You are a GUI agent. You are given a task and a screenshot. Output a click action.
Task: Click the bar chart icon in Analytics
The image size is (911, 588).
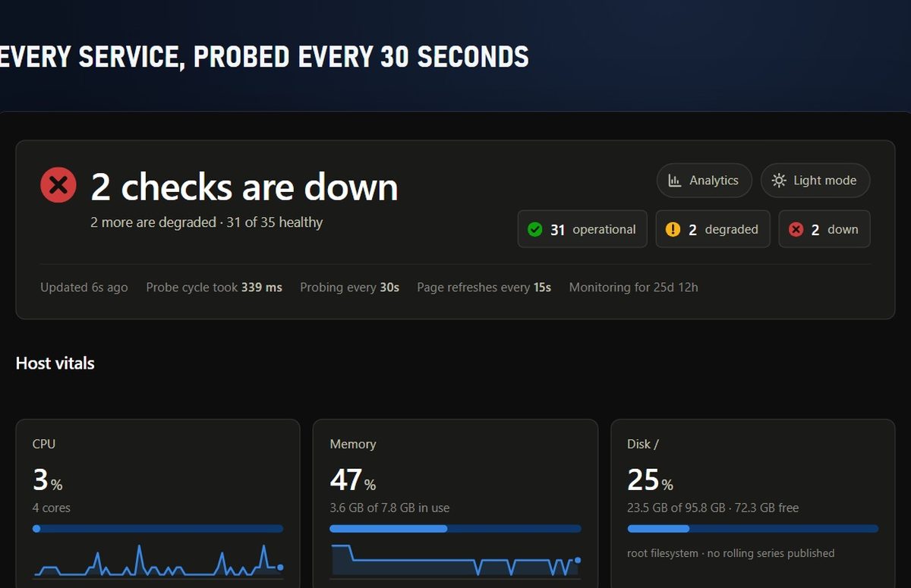[674, 181]
